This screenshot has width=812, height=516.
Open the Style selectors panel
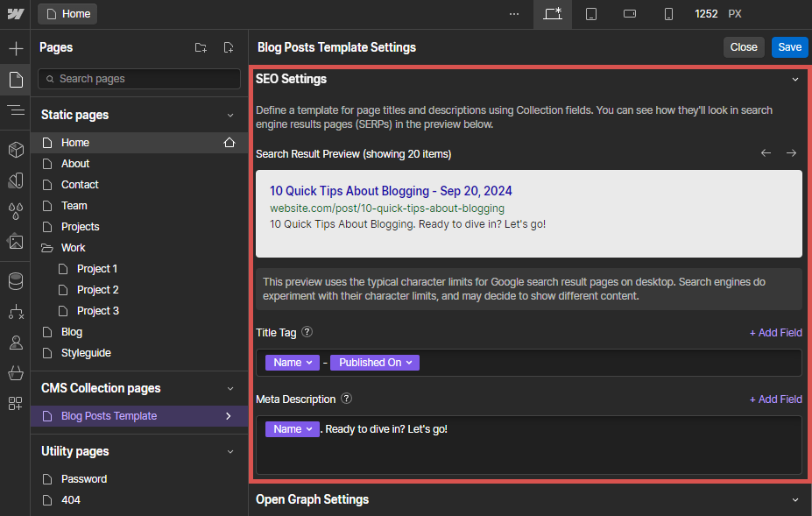[x=16, y=180]
